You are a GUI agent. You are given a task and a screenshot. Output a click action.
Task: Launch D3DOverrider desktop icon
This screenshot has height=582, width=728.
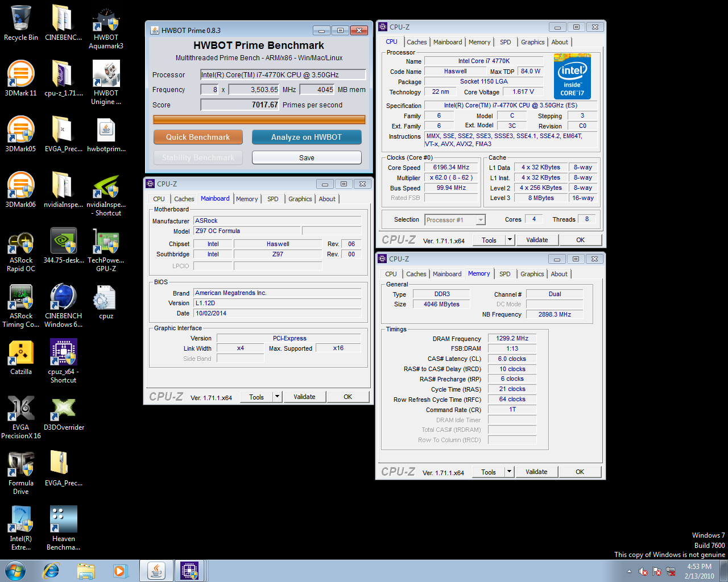63,413
